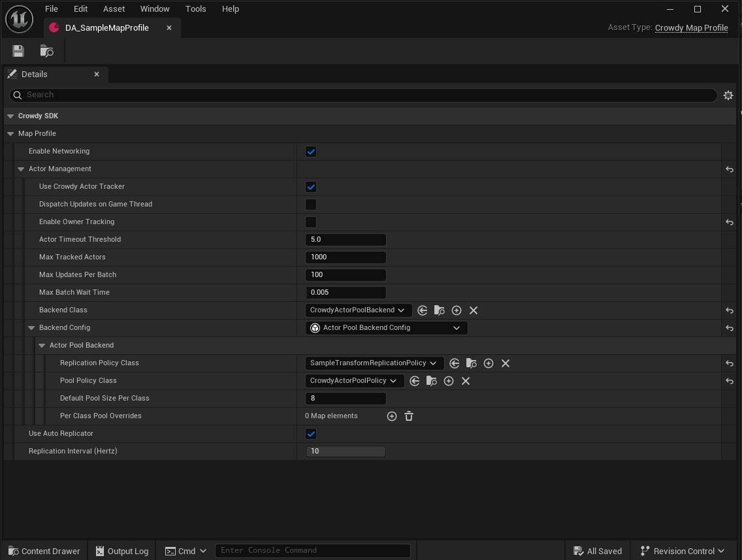This screenshot has width=742, height=560.
Task: Reset Backend Config to default value
Action: [x=729, y=328]
